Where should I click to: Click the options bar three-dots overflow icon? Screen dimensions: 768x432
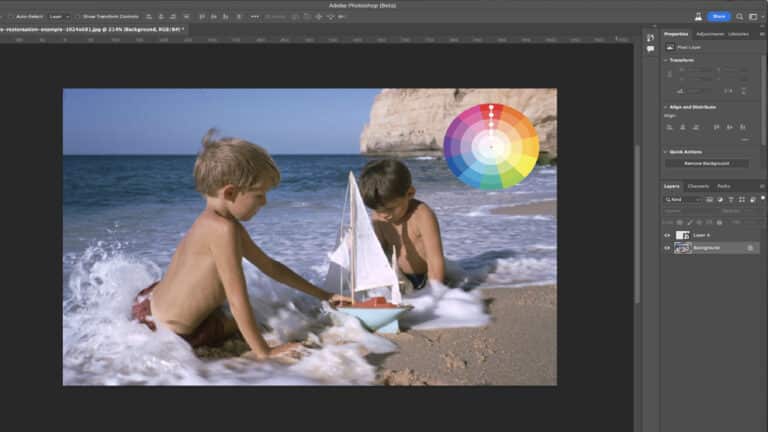coord(255,17)
